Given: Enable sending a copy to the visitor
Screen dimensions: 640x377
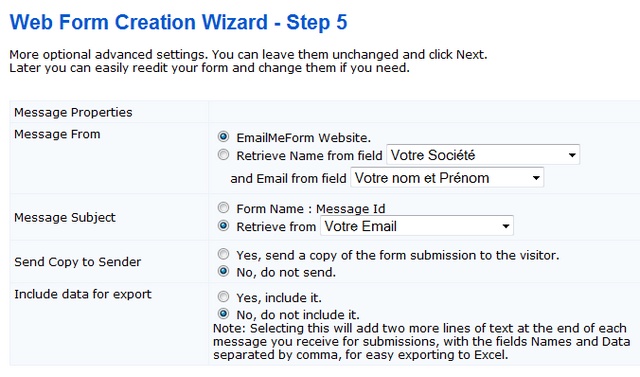Looking at the screenshot, I should click(223, 254).
